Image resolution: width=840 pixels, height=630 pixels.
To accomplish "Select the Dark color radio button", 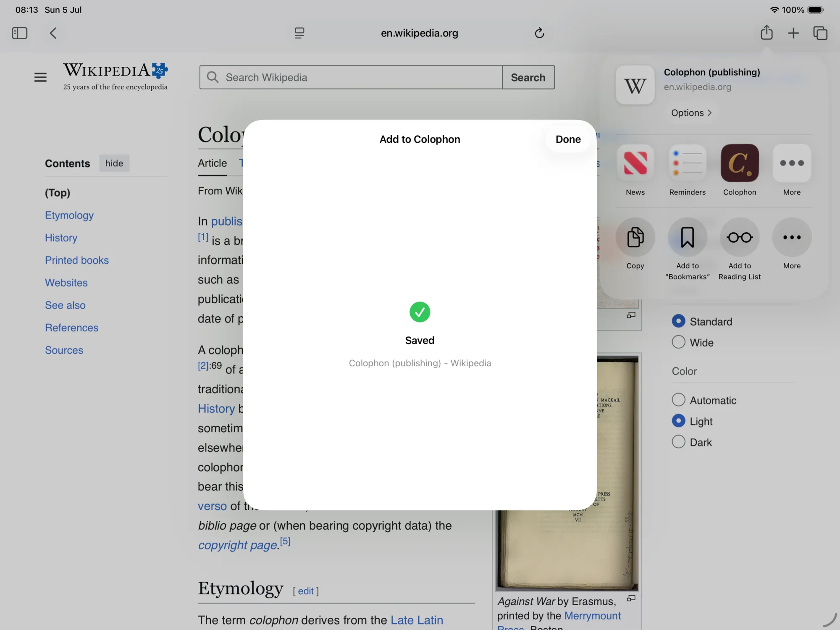I will (x=678, y=441).
